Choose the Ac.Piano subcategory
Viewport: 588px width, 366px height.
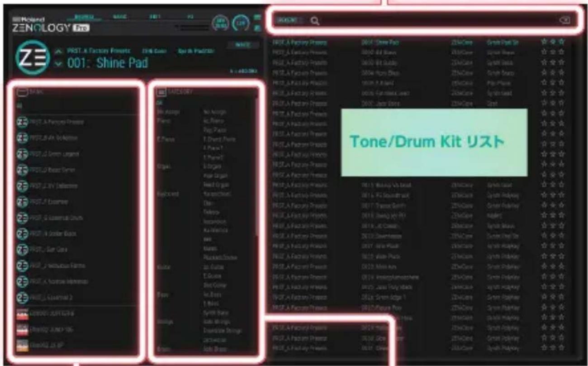coord(213,121)
